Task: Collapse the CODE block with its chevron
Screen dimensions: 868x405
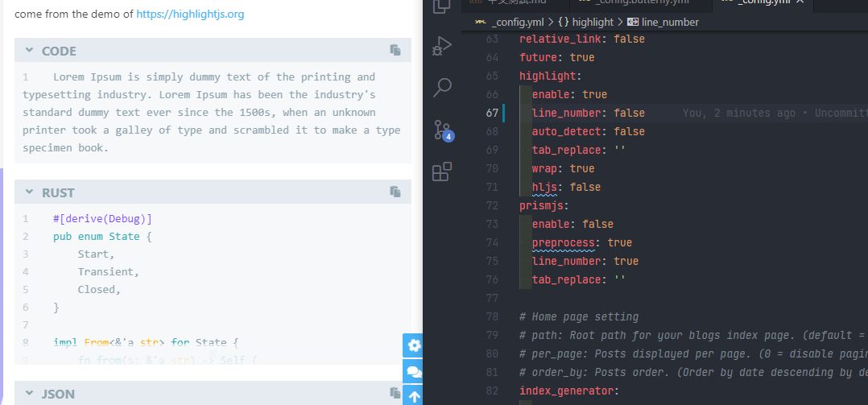Action: coord(29,50)
